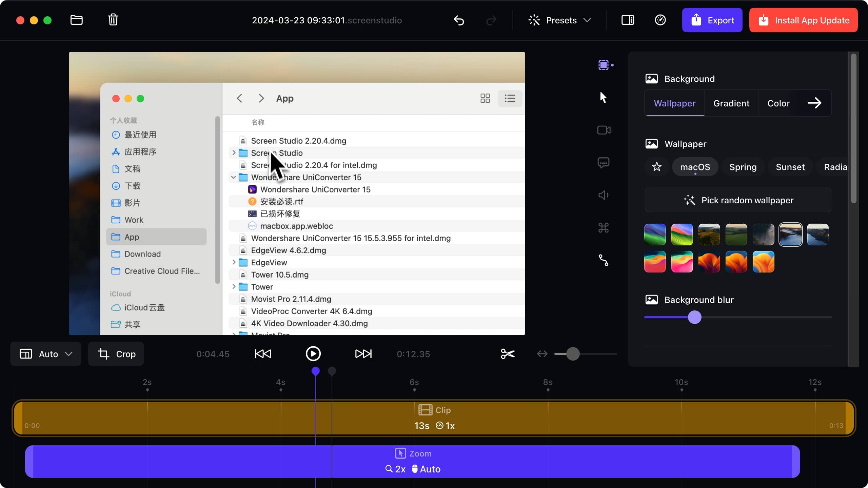Open the speed gauge icon

660,20
